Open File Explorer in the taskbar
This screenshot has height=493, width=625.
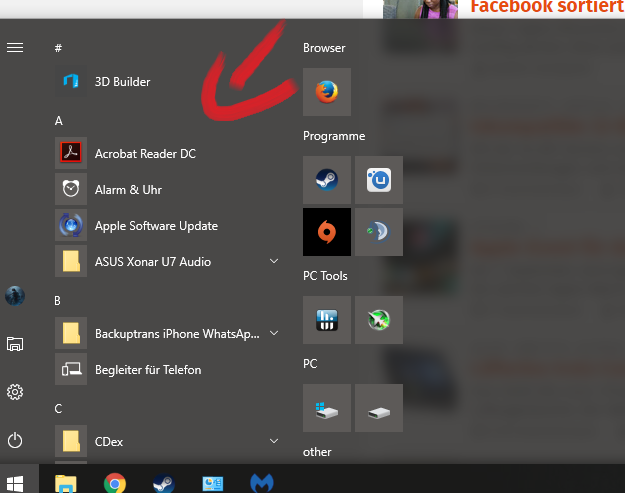[66, 483]
